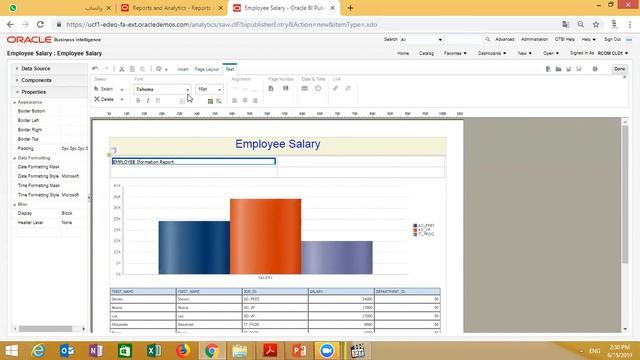This screenshot has height=360, width=640.
Task: Open the Help dropdown in header
Action: click(588, 40)
